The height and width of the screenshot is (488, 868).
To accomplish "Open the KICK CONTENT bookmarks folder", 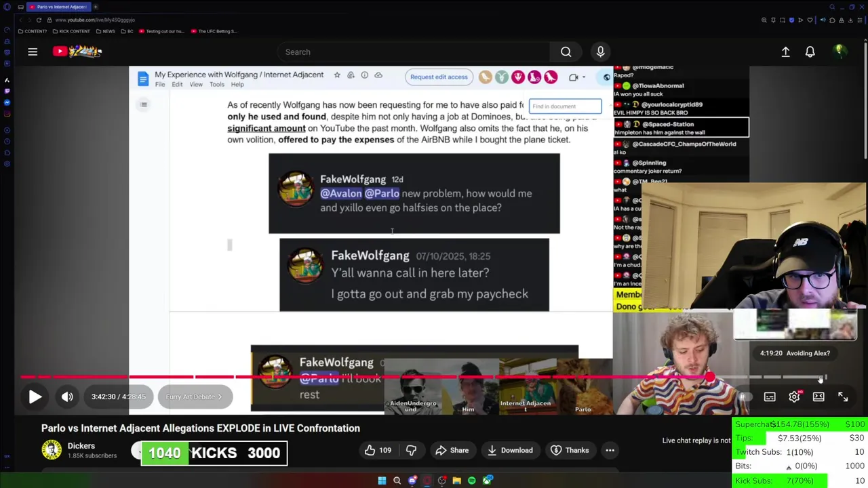I will tap(71, 31).
